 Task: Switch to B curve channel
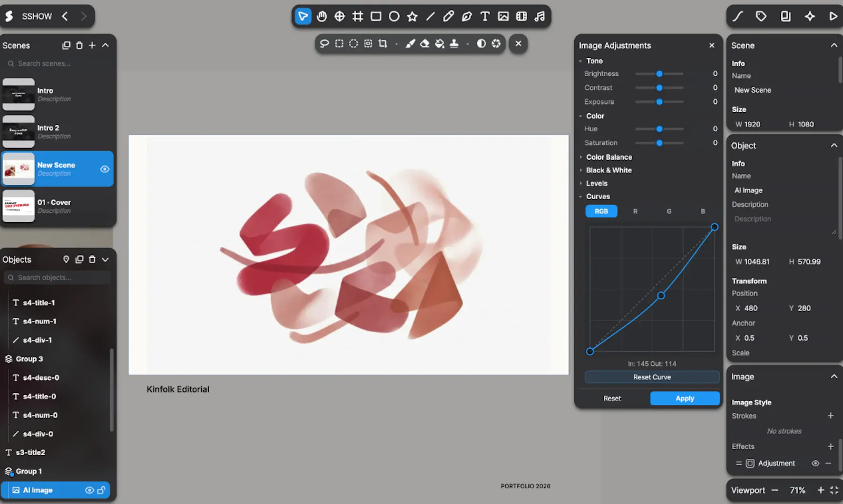pos(703,211)
